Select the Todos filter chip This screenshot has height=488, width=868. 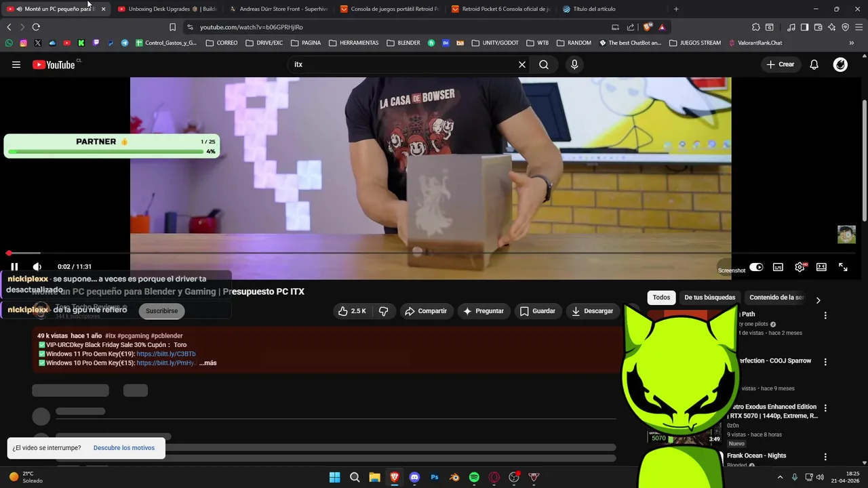pyautogui.click(x=661, y=298)
